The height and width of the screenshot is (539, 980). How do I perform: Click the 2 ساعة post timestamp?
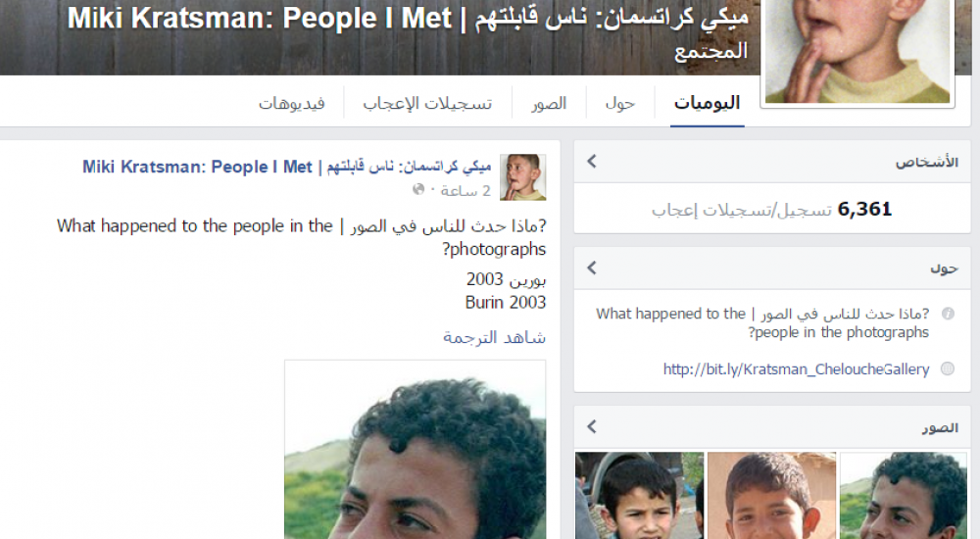tap(465, 191)
